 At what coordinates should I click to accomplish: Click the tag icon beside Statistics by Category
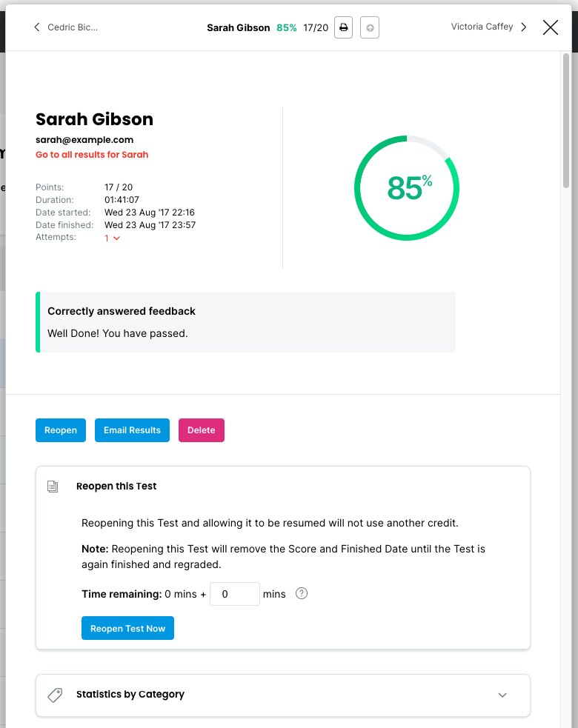click(x=55, y=695)
